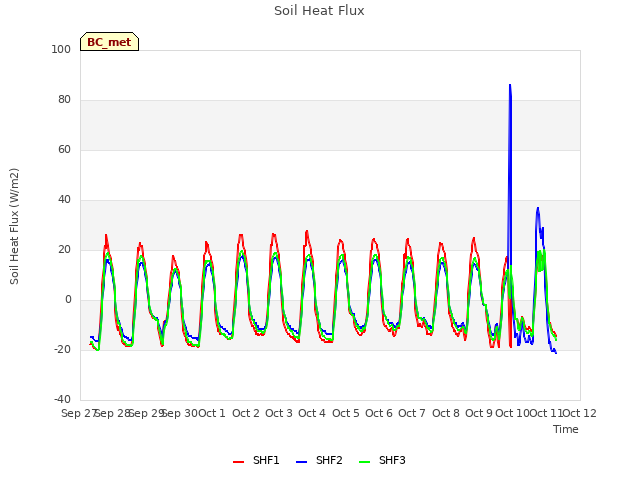640x480 pixels.
Task: Click the green SHF3 legend color marker
Action: tap(364, 462)
